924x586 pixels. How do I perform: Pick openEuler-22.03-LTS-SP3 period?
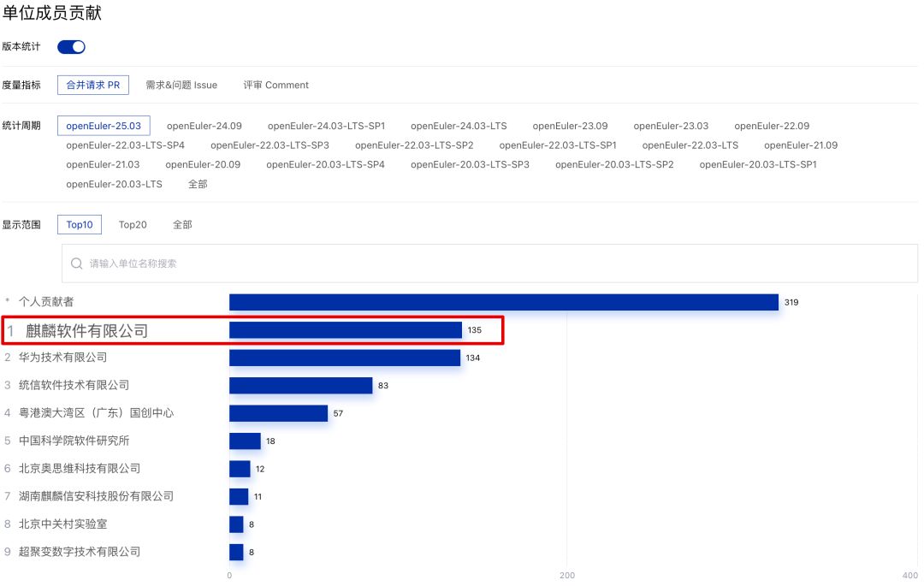tap(269, 145)
